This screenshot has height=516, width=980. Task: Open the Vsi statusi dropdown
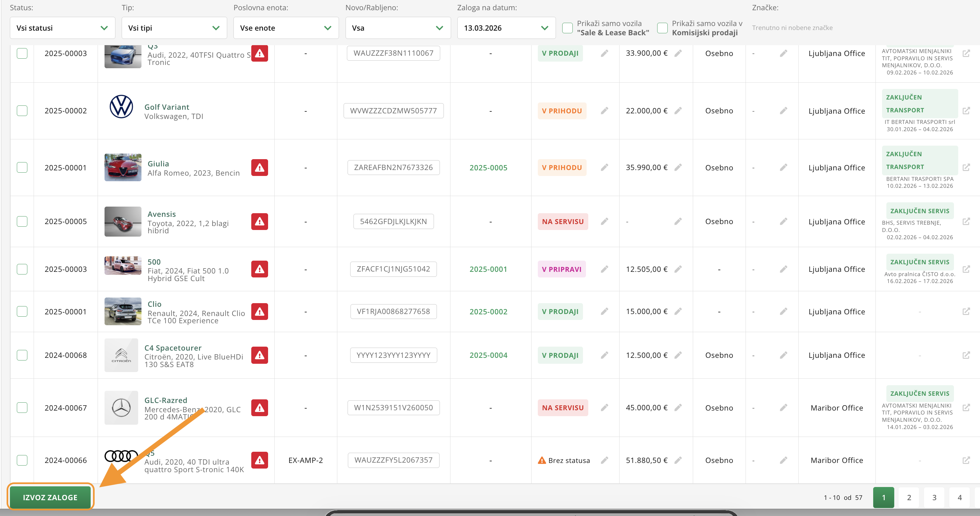click(62, 28)
